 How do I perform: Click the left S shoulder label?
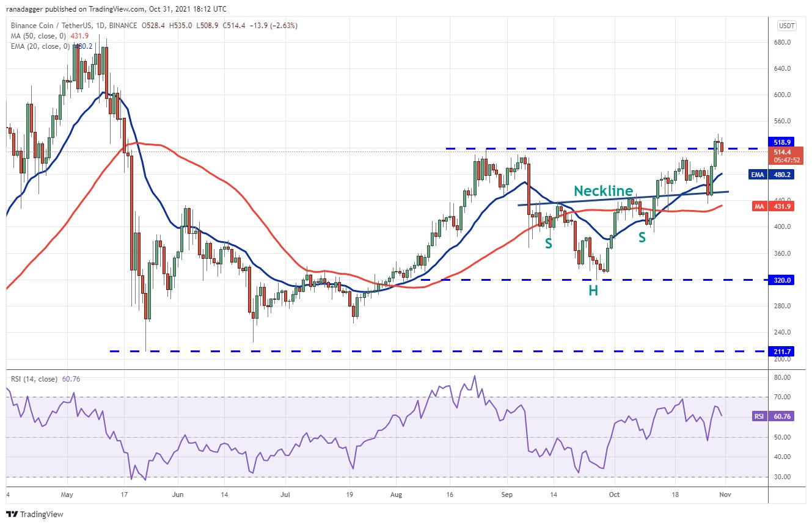click(549, 244)
